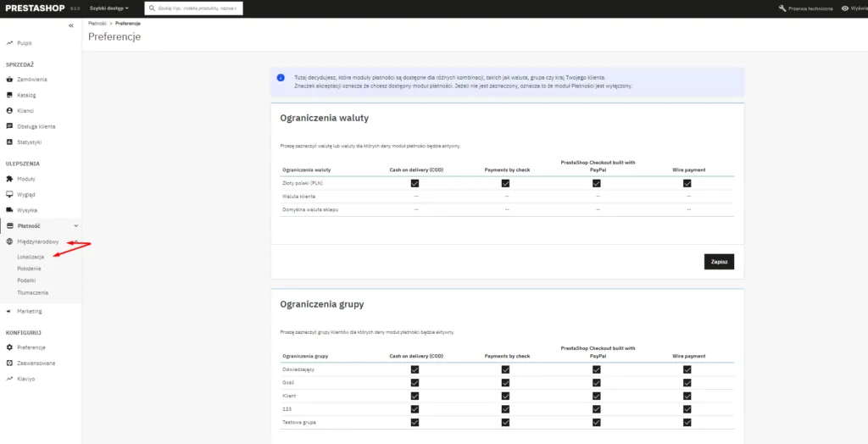
Task: Click the Płatność breadcrumb link
Action: [x=97, y=23]
